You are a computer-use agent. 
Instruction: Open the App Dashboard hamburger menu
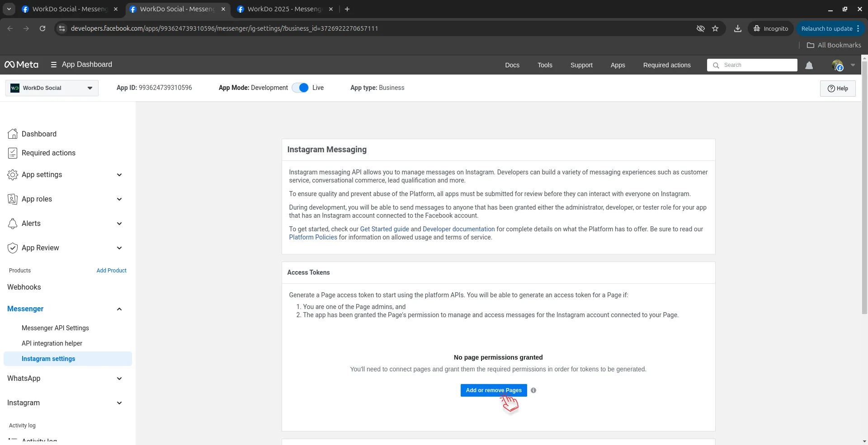pyautogui.click(x=54, y=65)
